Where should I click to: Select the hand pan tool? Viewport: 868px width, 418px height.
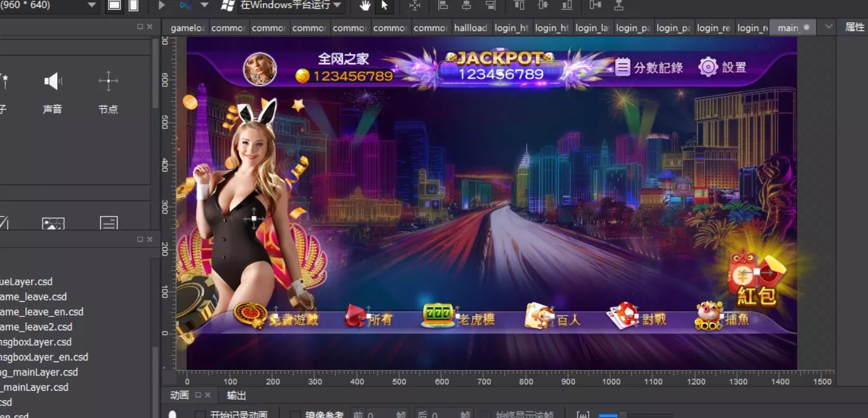(365, 6)
